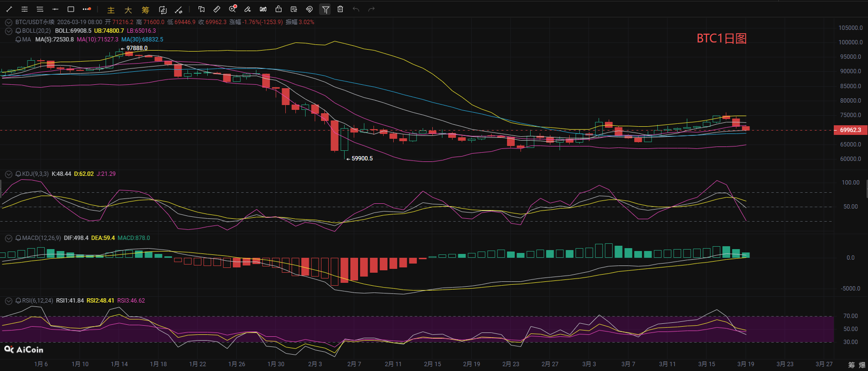
Task: Open the more drawing tools ellipsis menu
Action: pyautogui.click(x=86, y=9)
